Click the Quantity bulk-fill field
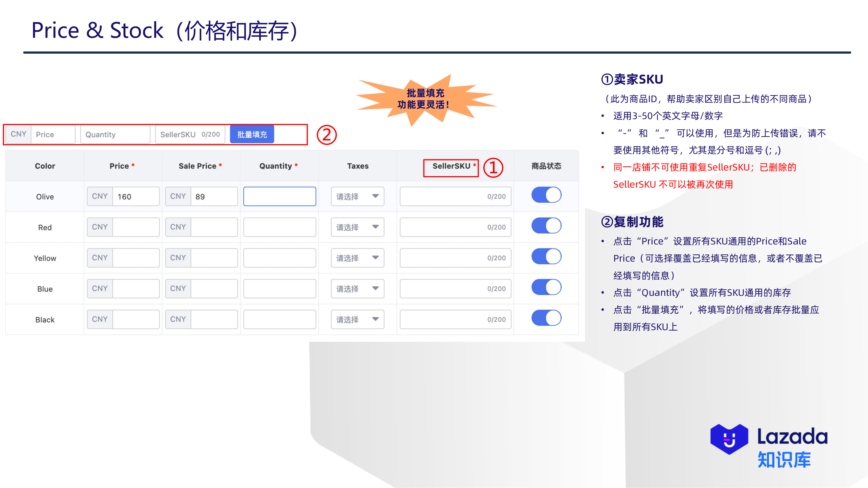 click(x=115, y=134)
